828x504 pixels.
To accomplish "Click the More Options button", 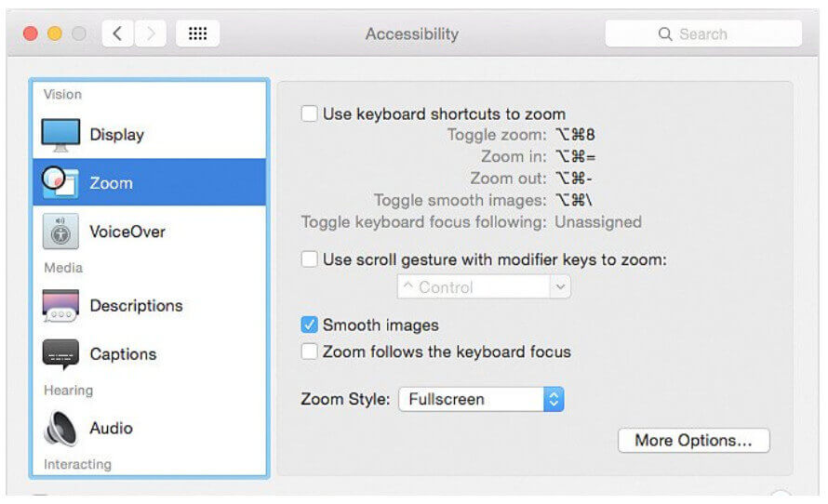I will coord(693,441).
